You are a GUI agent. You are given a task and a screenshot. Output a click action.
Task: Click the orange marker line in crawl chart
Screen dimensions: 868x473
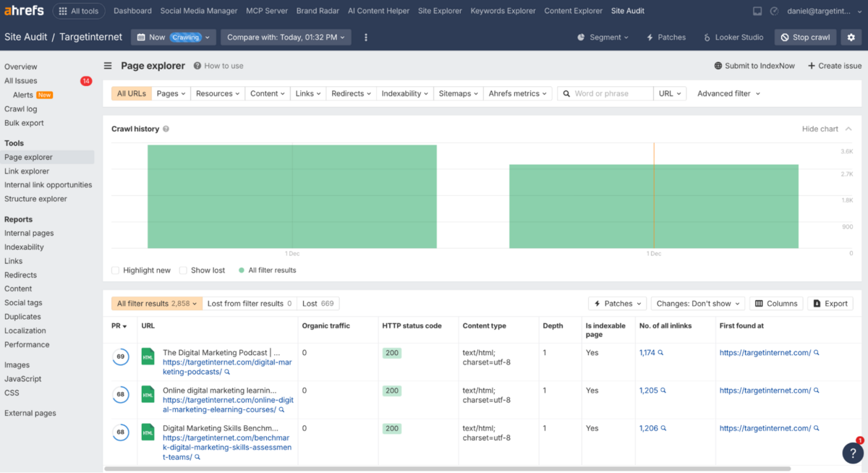pyautogui.click(x=654, y=195)
